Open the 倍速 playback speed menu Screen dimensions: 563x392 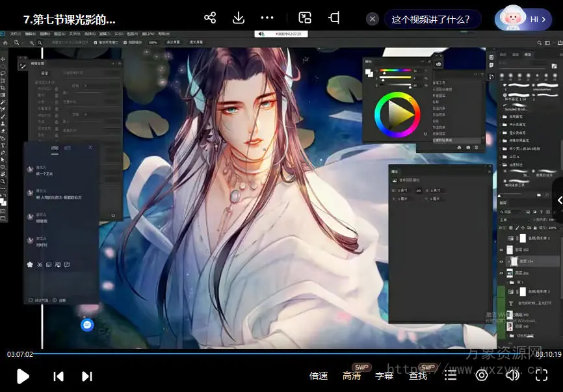tap(319, 376)
